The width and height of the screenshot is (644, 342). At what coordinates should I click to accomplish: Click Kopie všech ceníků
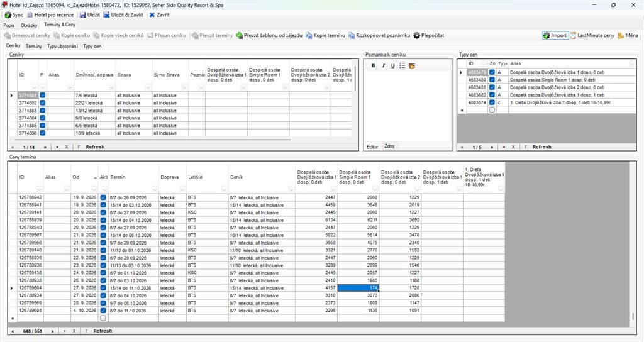coord(118,35)
